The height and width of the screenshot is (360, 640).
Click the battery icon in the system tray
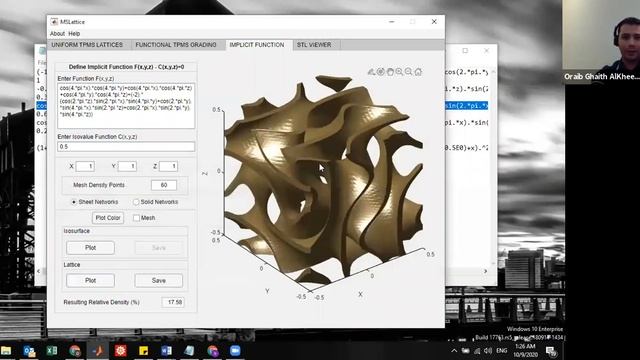(466, 351)
